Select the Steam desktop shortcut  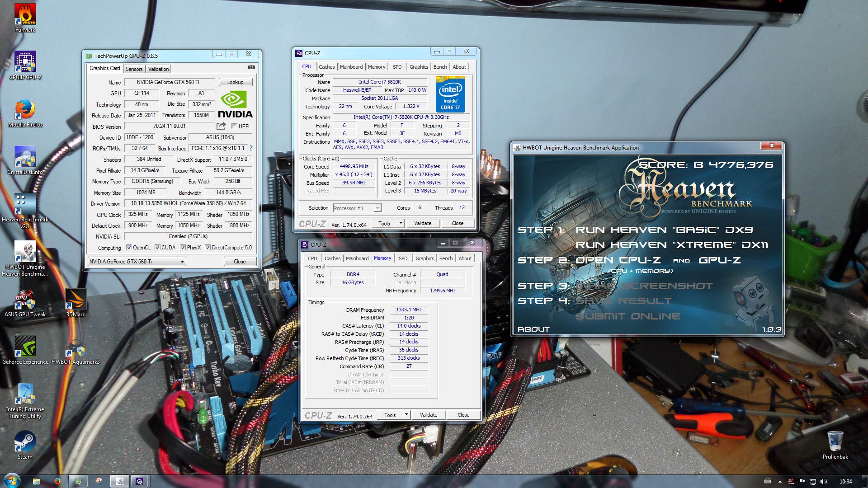coord(25,445)
